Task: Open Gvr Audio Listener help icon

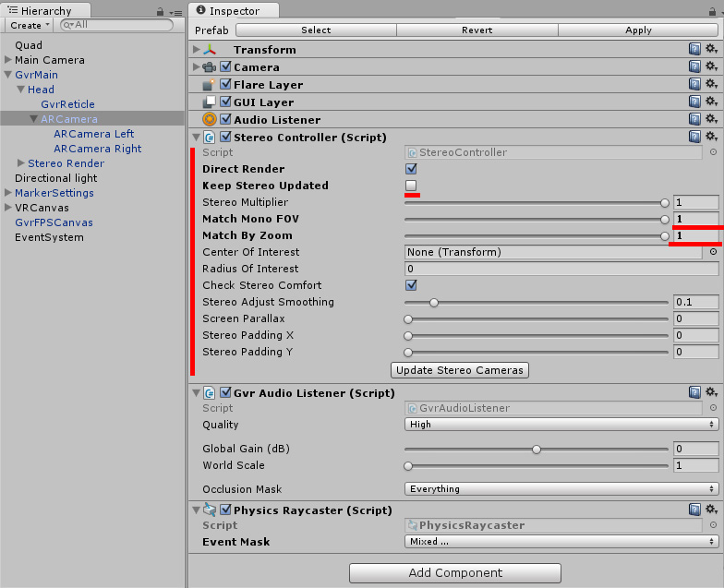Action: tap(694, 392)
